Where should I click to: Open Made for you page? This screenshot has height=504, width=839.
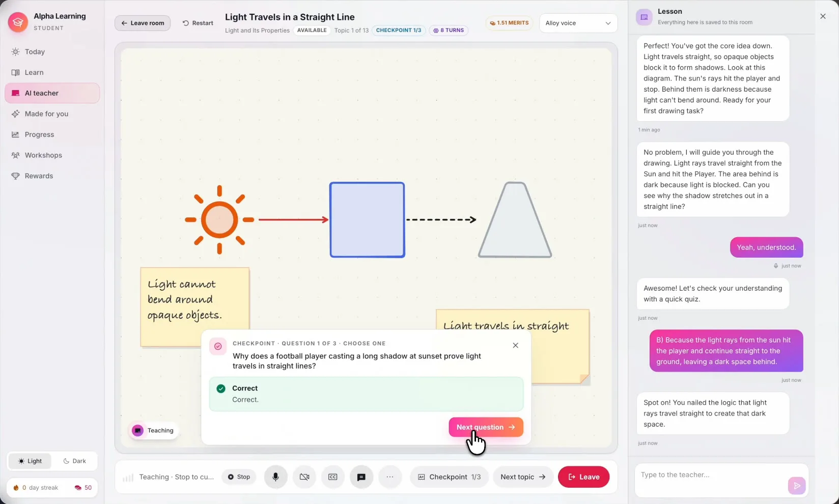pos(52,114)
